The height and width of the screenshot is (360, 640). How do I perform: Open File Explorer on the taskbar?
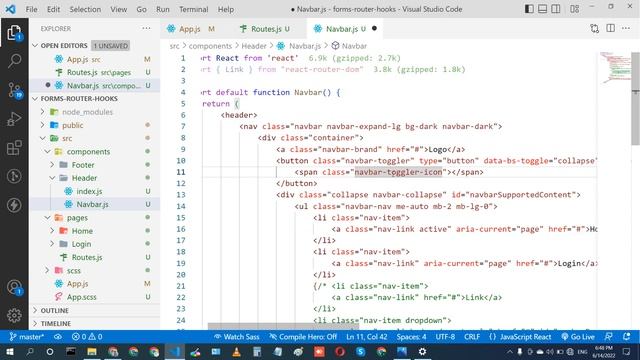click(91, 351)
